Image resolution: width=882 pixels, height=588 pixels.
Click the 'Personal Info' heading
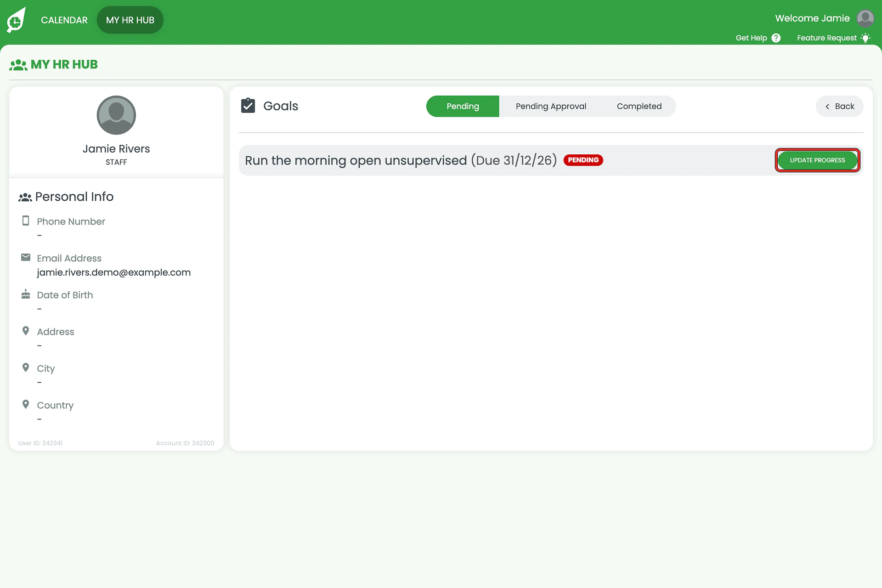[x=74, y=197]
